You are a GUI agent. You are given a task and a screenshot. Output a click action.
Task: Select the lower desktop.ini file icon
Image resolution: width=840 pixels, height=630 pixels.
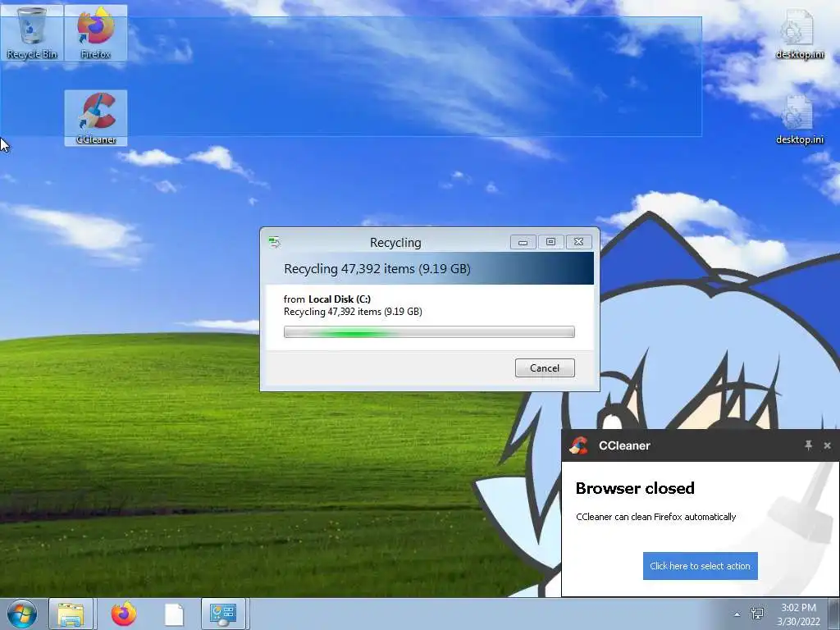coord(799,119)
